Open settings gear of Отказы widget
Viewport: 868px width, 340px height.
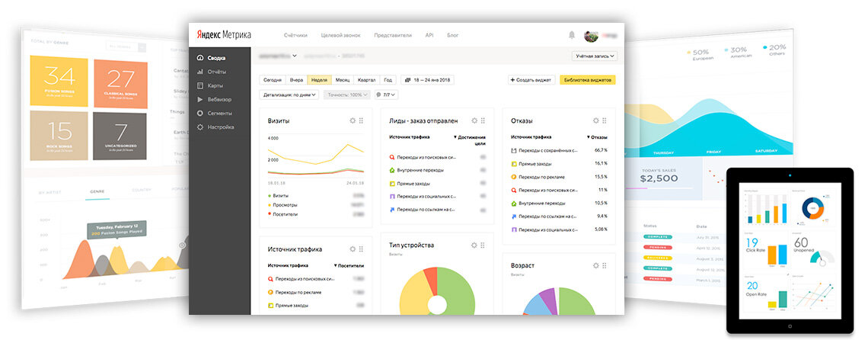tap(595, 120)
